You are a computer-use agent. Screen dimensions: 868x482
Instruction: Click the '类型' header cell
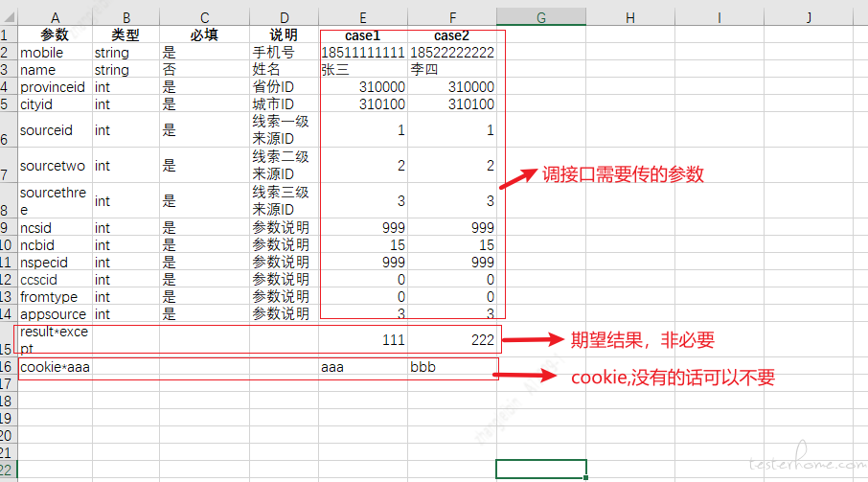coord(126,34)
